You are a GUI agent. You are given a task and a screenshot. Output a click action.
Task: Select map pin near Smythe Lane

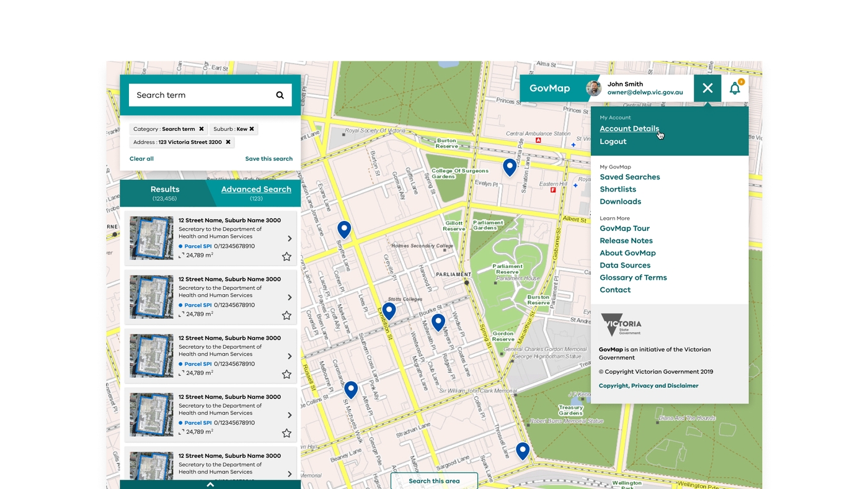(x=344, y=230)
